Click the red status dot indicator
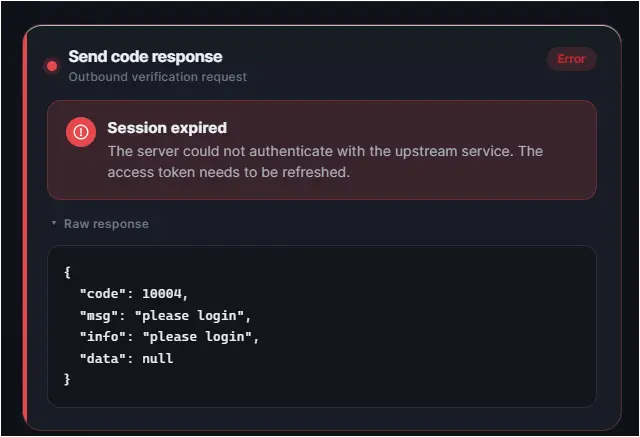The height and width of the screenshot is (437, 640). (52, 66)
